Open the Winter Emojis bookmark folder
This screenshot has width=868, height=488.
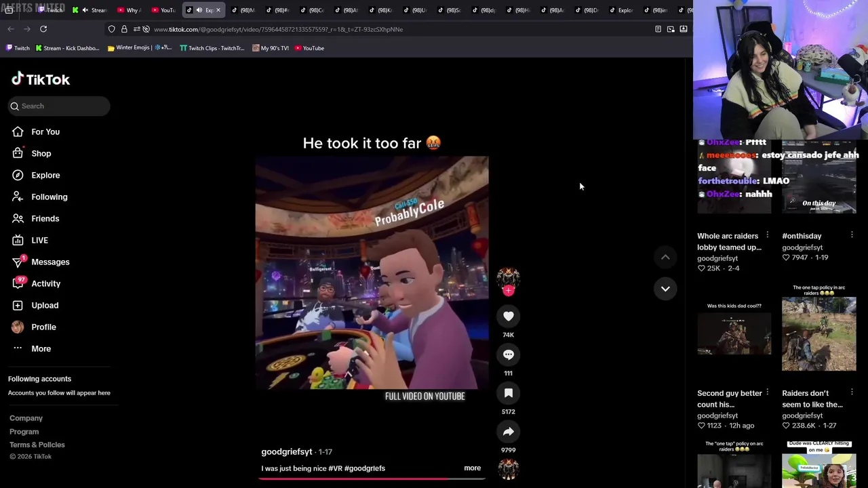tap(140, 48)
